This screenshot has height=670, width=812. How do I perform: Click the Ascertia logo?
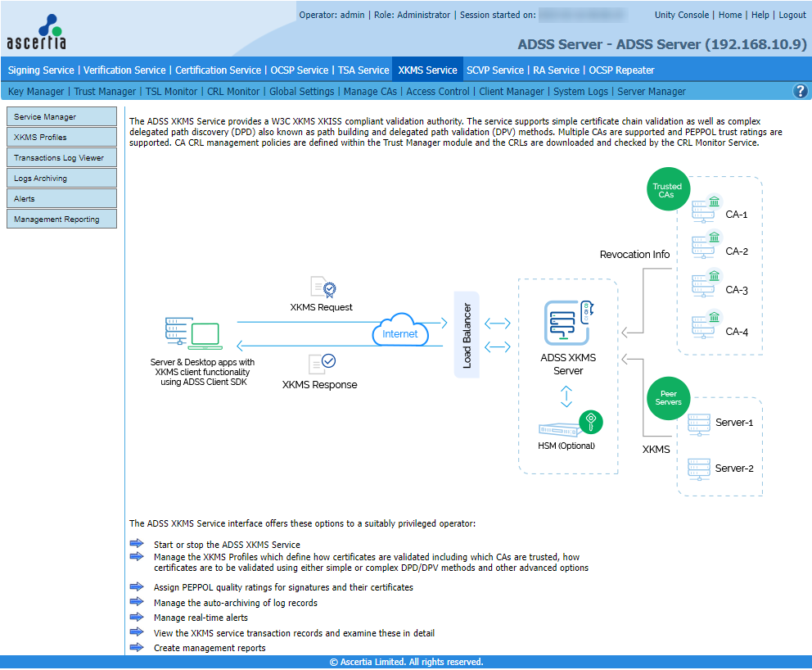[x=37, y=33]
